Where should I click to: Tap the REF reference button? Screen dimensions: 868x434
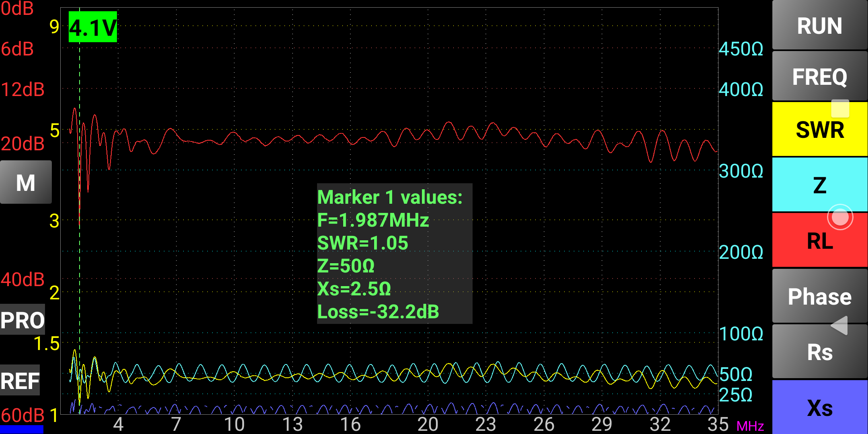click(x=20, y=381)
